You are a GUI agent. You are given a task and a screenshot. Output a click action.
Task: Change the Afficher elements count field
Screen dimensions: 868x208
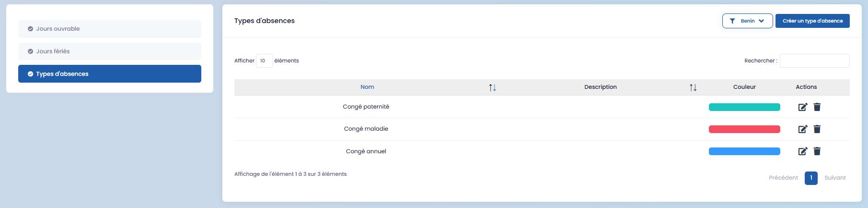point(264,61)
